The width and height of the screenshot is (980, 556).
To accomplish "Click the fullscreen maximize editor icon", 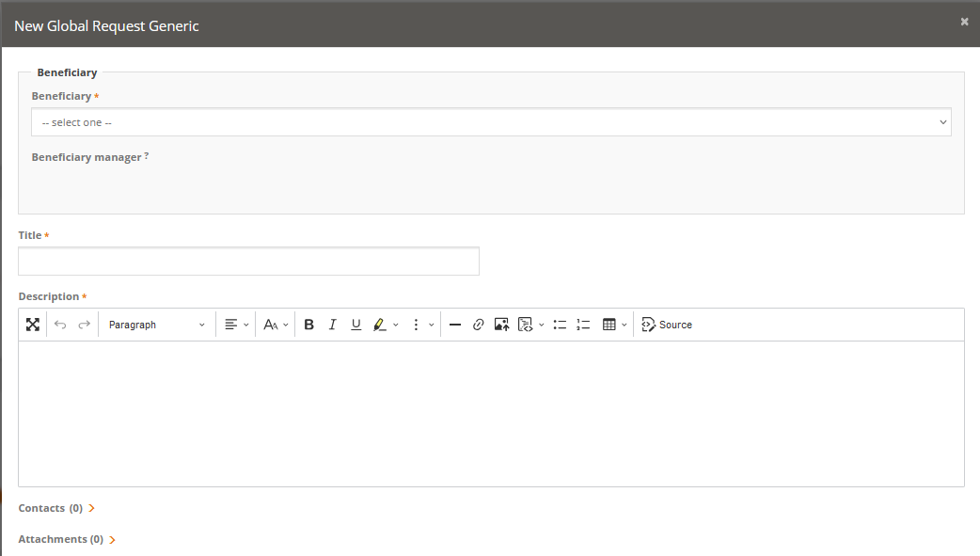I will (33, 325).
